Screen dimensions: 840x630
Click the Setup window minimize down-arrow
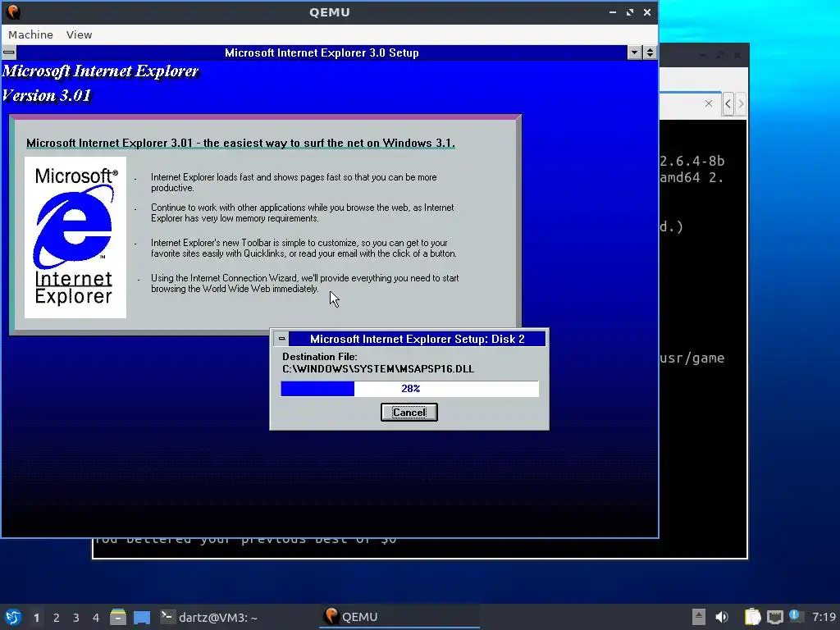click(x=634, y=52)
